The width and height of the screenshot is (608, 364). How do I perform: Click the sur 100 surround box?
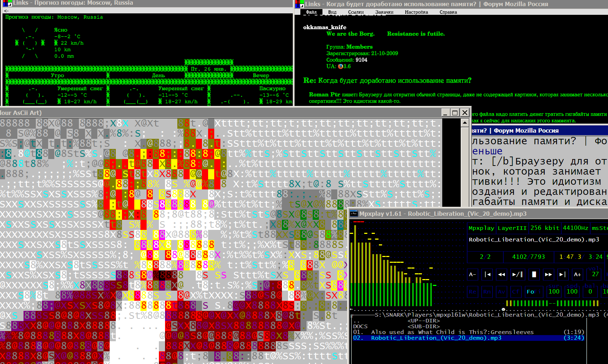point(554,291)
